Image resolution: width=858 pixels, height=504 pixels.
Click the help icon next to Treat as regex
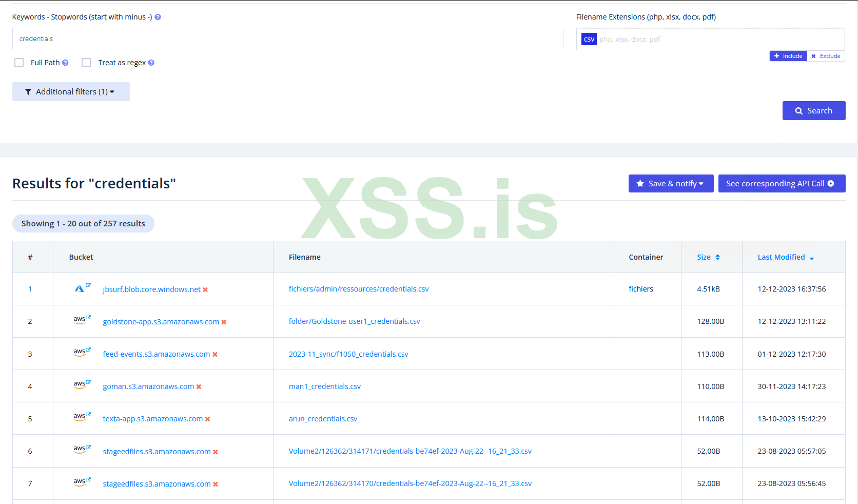151,63
